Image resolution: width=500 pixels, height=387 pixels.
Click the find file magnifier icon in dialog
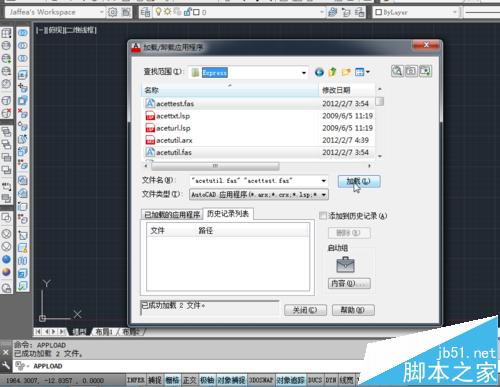point(397,71)
